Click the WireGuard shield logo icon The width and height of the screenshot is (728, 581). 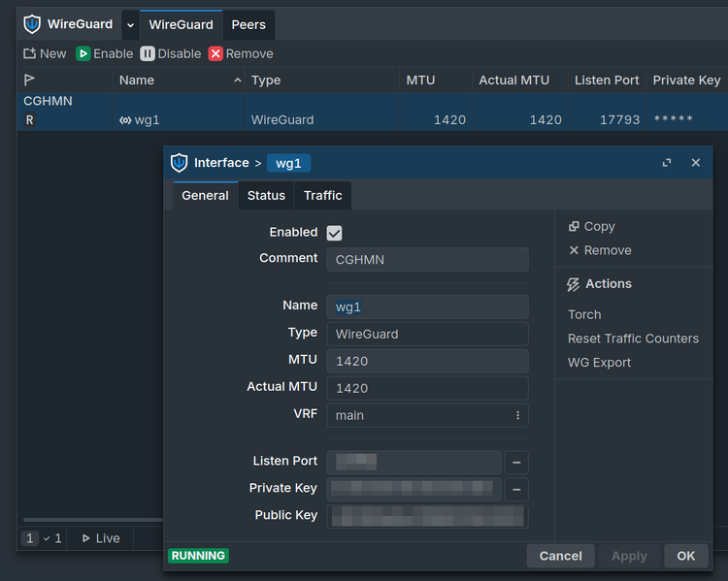point(32,24)
